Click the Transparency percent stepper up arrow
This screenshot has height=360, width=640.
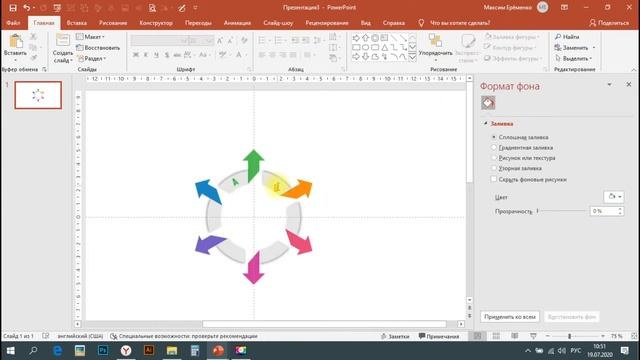[620, 209]
